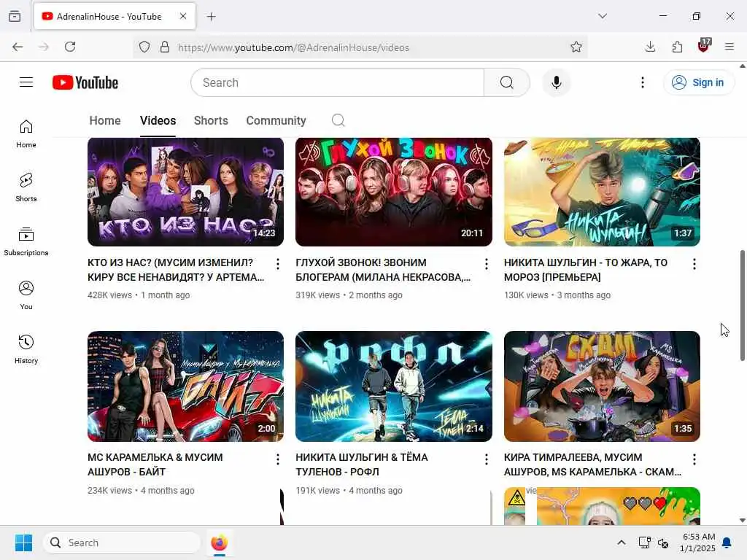This screenshot has width=747, height=560.
Task: Go back with the browser back arrow
Action: point(18,47)
